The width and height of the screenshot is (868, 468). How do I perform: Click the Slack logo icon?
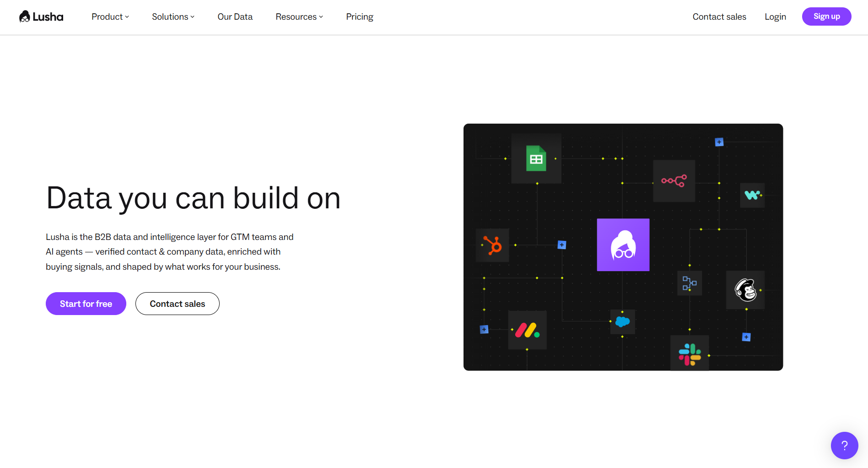690,354
